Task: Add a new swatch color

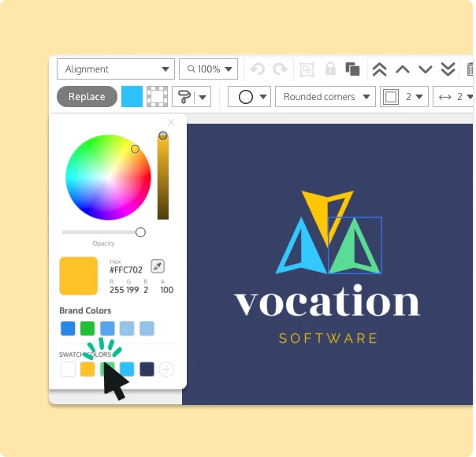Action: click(166, 369)
